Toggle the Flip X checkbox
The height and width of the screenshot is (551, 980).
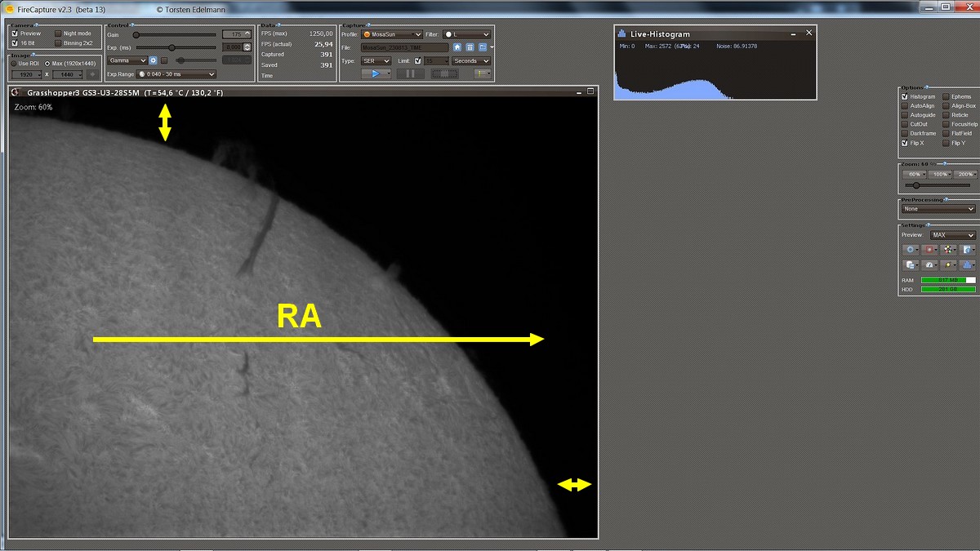(x=905, y=142)
